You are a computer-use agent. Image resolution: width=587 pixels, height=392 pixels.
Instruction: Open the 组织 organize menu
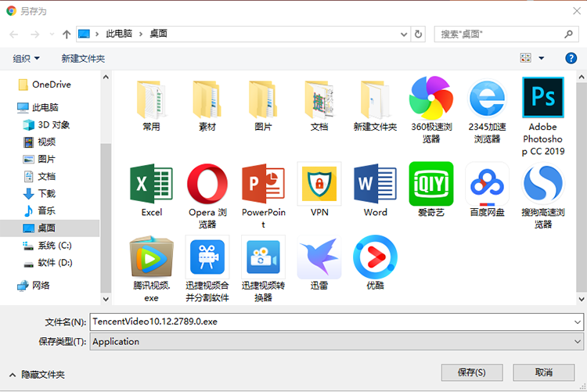pos(26,59)
